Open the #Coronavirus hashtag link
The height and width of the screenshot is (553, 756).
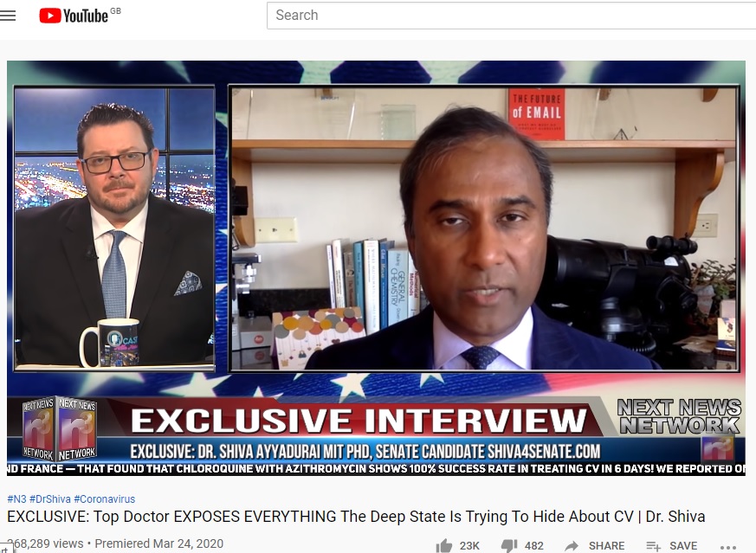pyautogui.click(x=105, y=499)
